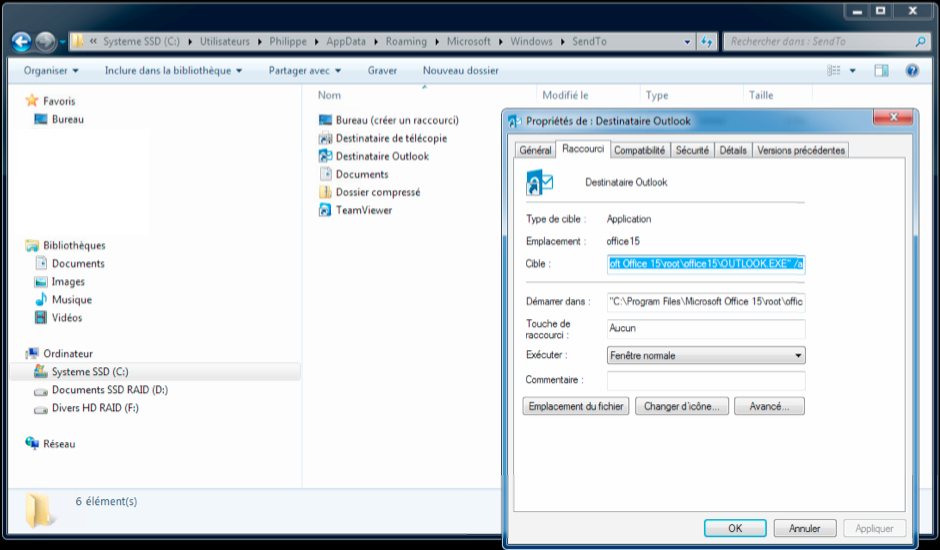
Task: Click the Favoris star icon
Action: [32, 101]
